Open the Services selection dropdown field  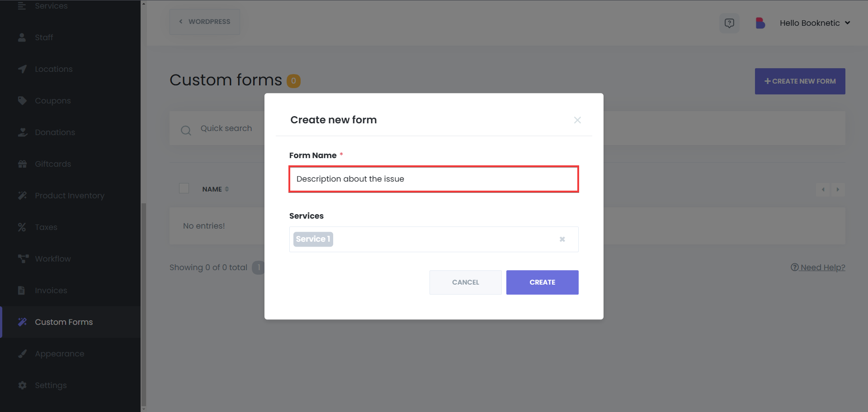(434, 239)
